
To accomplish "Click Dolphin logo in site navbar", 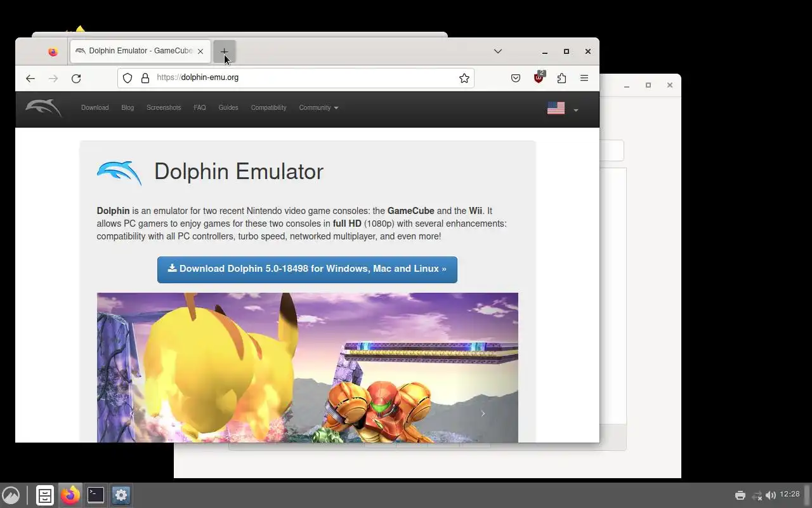I will 43,108.
